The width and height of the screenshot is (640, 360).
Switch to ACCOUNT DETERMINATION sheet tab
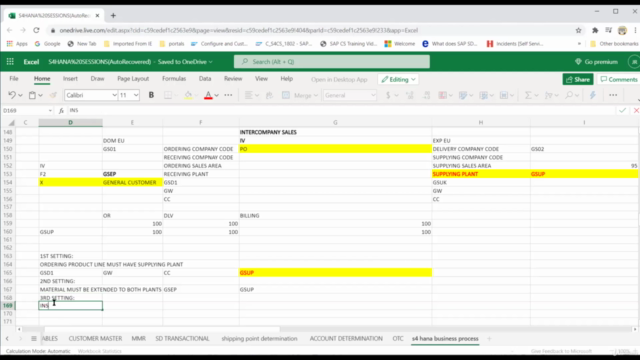pyautogui.click(x=346, y=338)
